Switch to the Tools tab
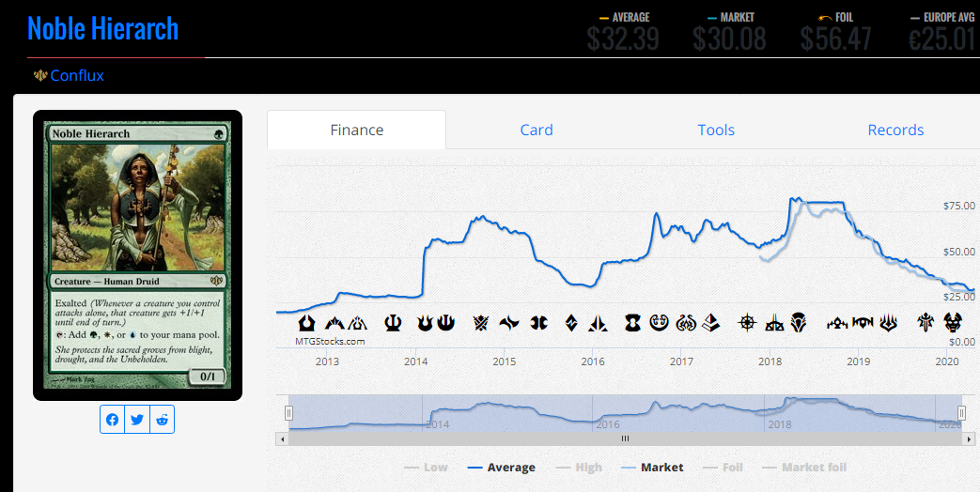Screen dimensions: 980x492 tap(716, 130)
